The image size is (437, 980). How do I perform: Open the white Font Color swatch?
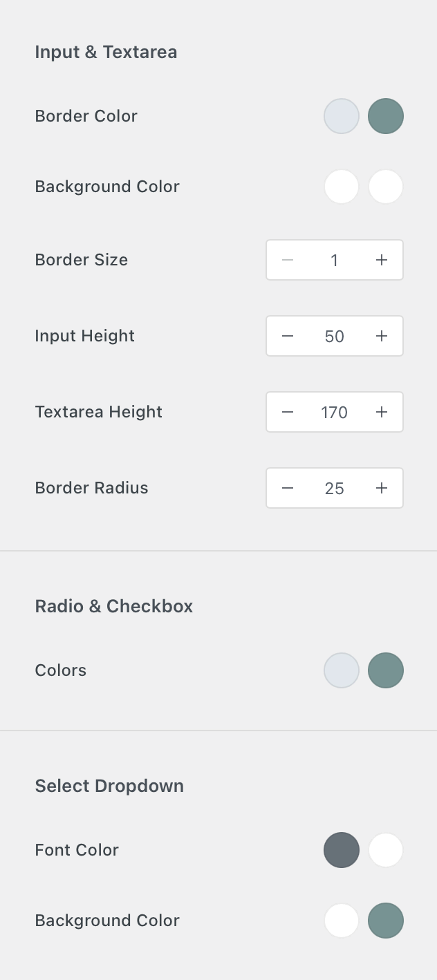point(386,850)
